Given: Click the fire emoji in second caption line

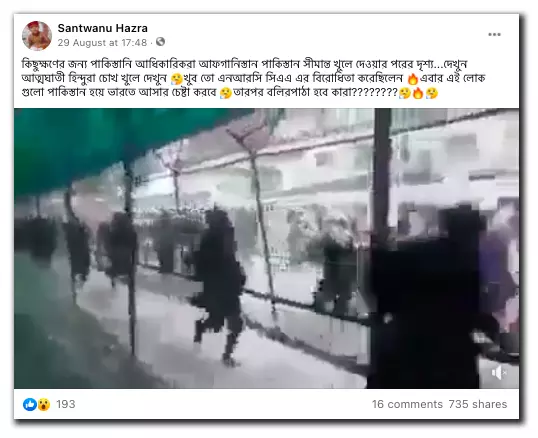Looking at the screenshot, I should [413, 79].
